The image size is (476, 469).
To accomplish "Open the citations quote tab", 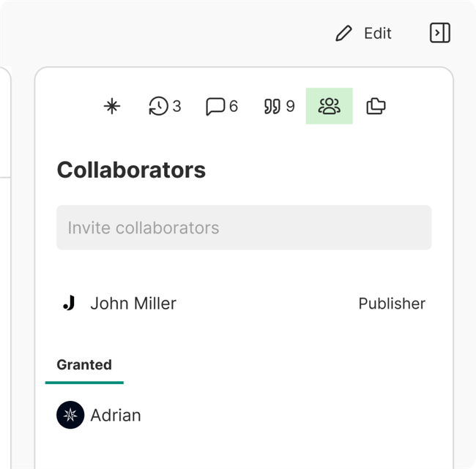I will (272, 107).
